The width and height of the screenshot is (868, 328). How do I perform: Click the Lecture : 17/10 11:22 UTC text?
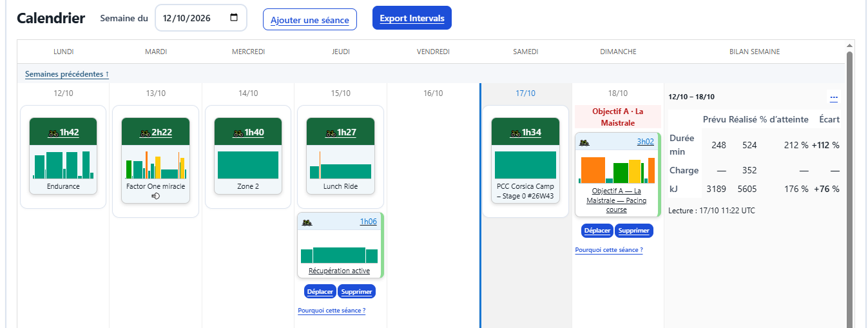pos(712,210)
